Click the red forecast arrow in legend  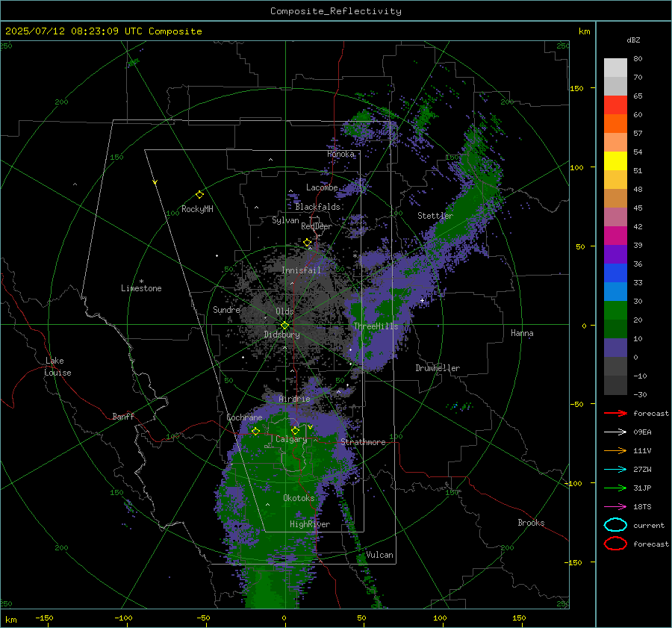615,413
